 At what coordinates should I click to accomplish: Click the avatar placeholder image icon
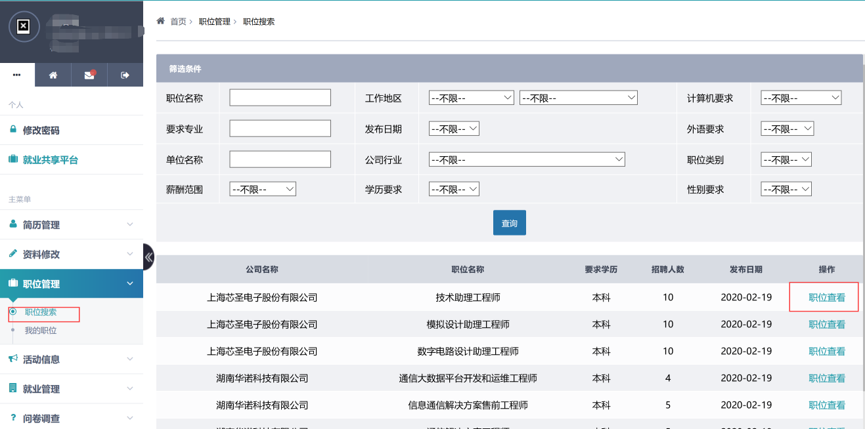(x=24, y=26)
